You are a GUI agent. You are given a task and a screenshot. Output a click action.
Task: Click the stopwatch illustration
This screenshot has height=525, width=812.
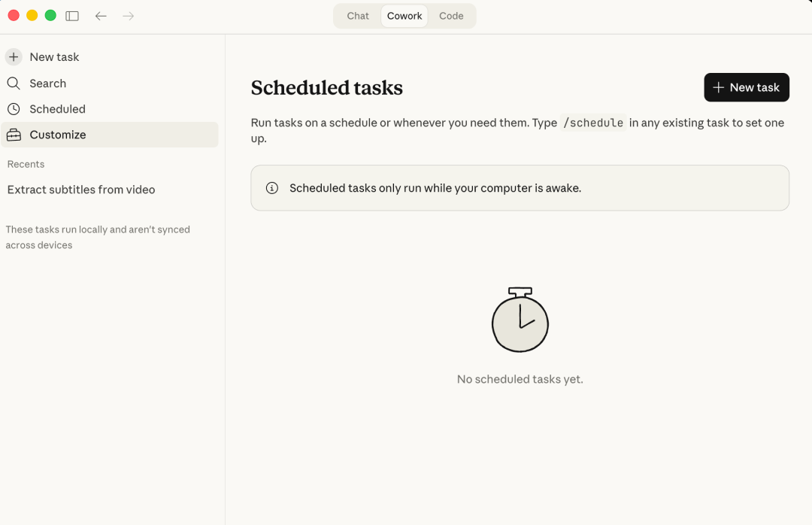[x=520, y=320]
